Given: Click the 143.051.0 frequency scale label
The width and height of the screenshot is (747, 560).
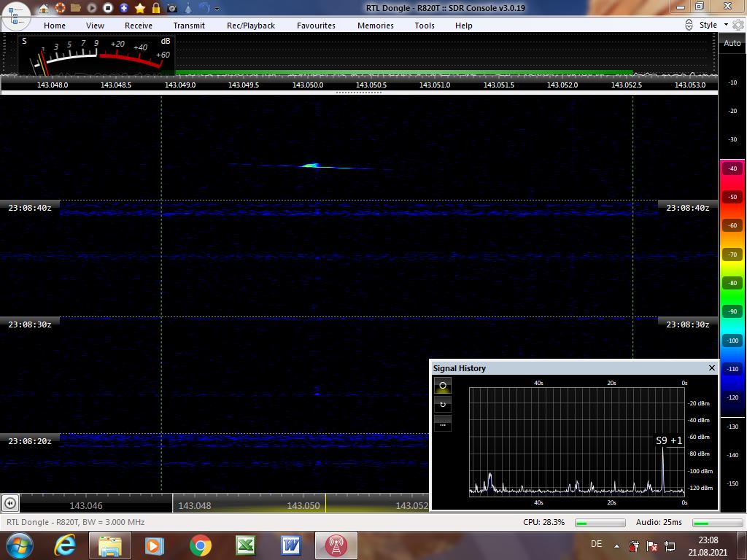Looking at the screenshot, I should pyautogui.click(x=435, y=85).
